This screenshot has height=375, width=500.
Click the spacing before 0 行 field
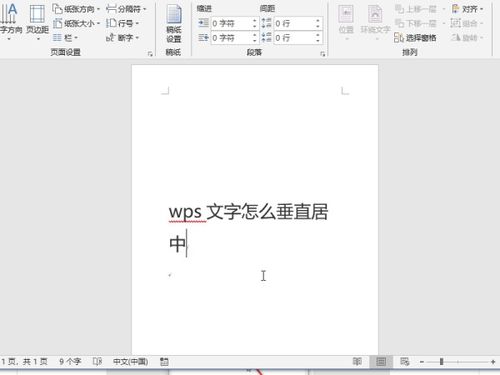(294, 23)
